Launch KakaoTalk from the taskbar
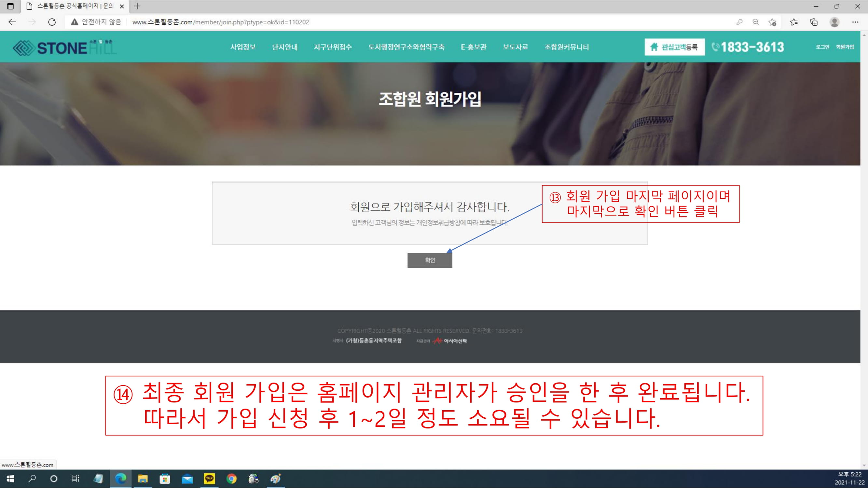Image resolution: width=868 pixels, height=488 pixels. (209, 479)
